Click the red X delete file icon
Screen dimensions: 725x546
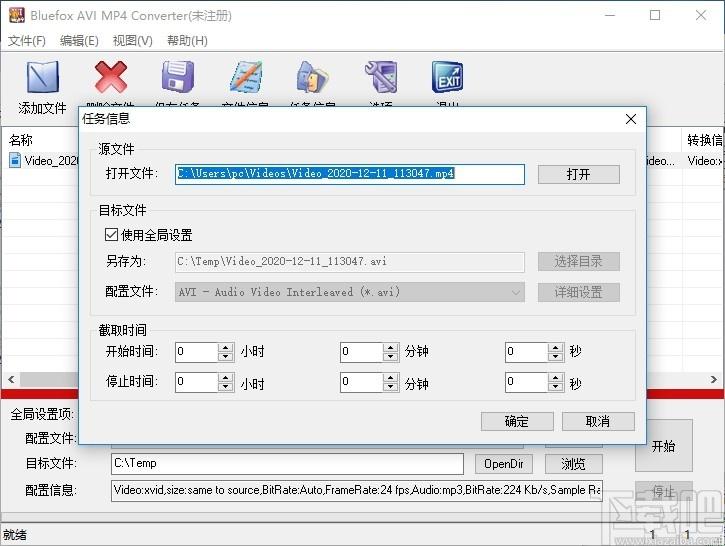click(110, 78)
